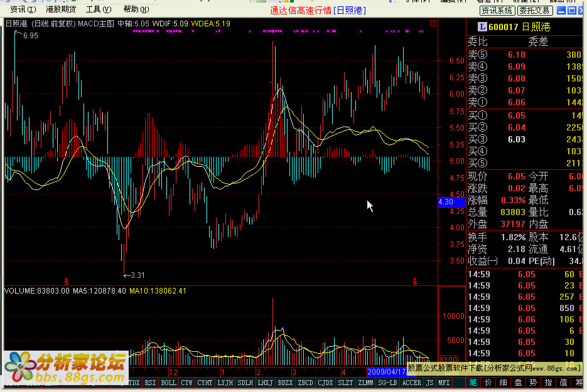The width and height of the screenshot is (587, 392).
Task: Click the 2009/04/17 date label on timeline
Action: 387,372
